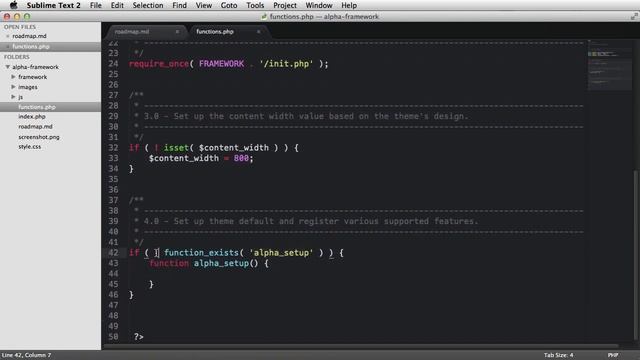Open the Selection menu
Screen dimensions: 640x360
148,5
